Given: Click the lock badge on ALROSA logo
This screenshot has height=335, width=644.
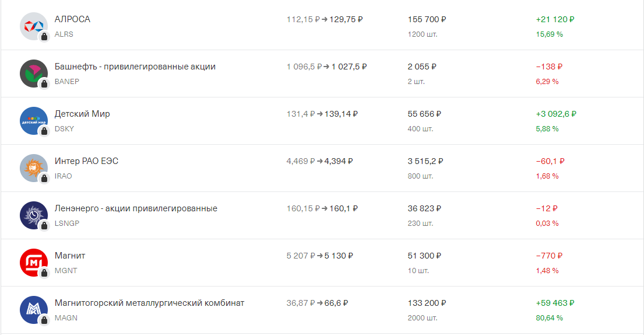Looking at the screenshot, I should pos(44,37).
